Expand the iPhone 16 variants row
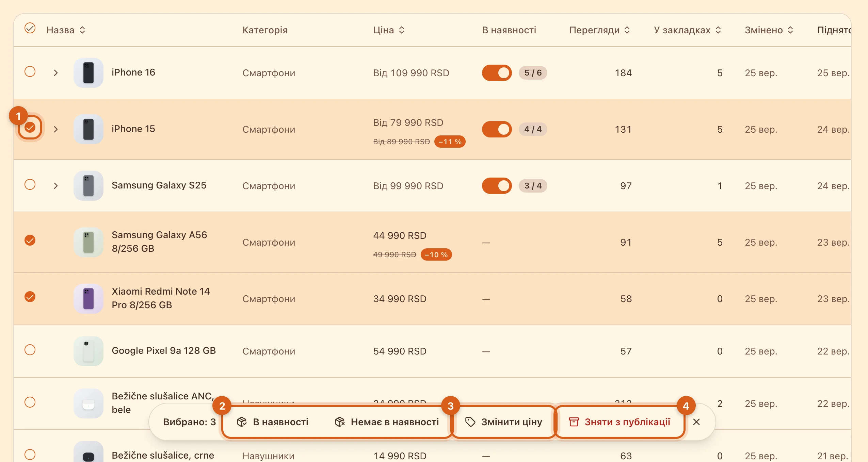Screen dimensions: 868x462 coord(56,73)
